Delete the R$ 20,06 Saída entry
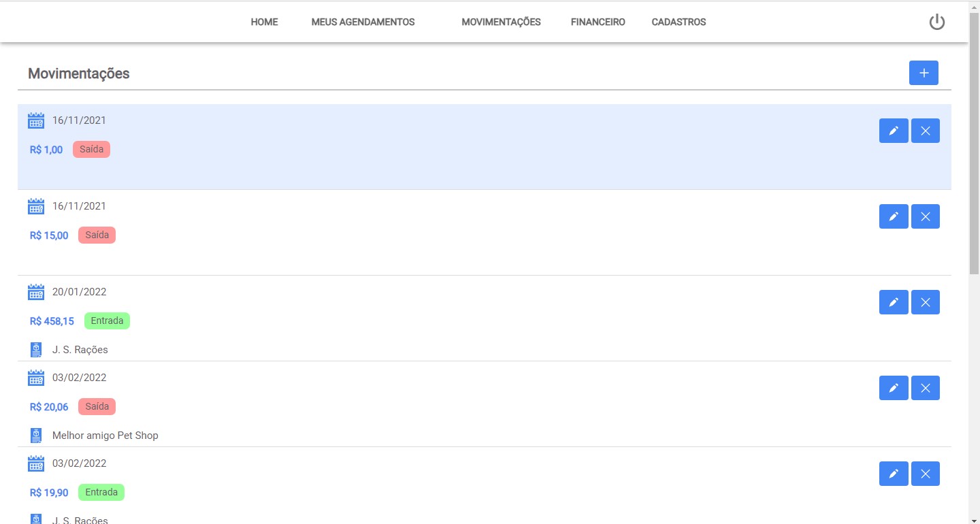The image size is (980, 524). pyautogui.click(x=925, y=388)
